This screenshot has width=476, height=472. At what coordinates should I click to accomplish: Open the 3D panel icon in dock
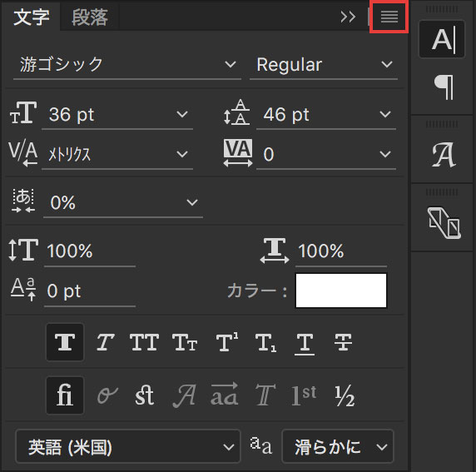444,223
